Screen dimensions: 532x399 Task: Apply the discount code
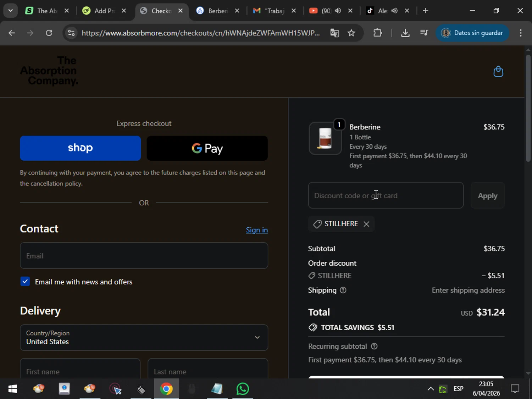click(487, 195)
